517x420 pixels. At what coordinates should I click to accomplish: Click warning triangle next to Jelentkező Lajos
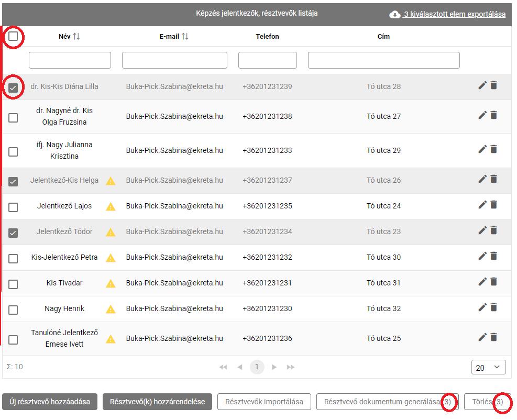[111, 206]
